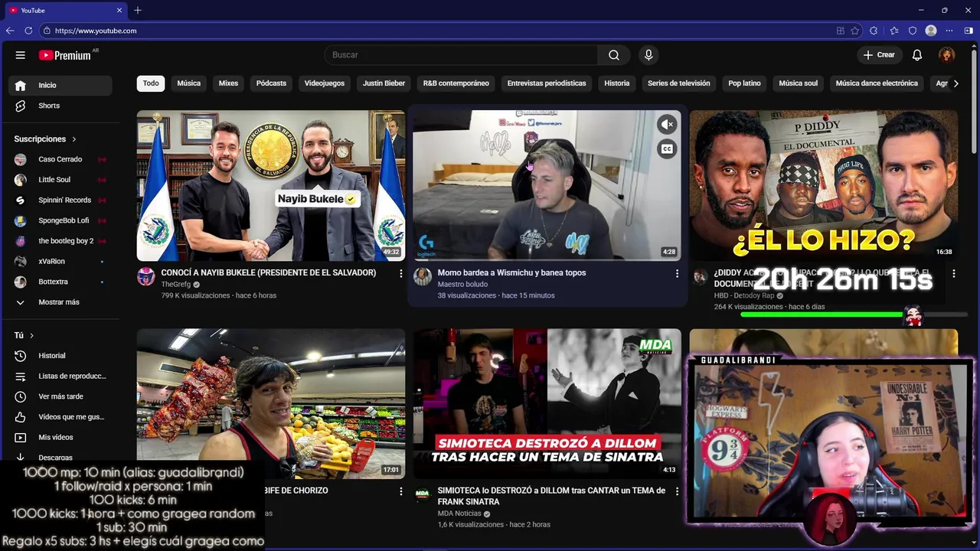The width and height of the screenshot is (980, 551).
Task: Open the Nayib Bukele video thumbnail
Action: (271, 185)
